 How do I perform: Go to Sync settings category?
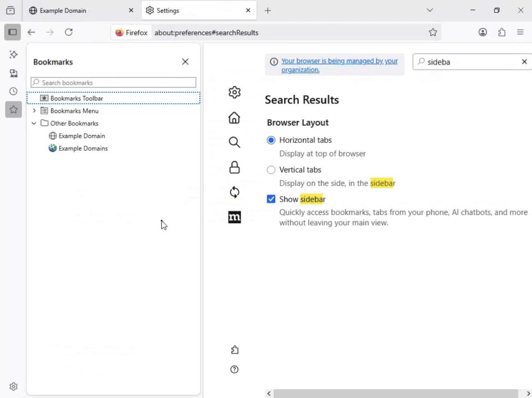tap(234, 192)
